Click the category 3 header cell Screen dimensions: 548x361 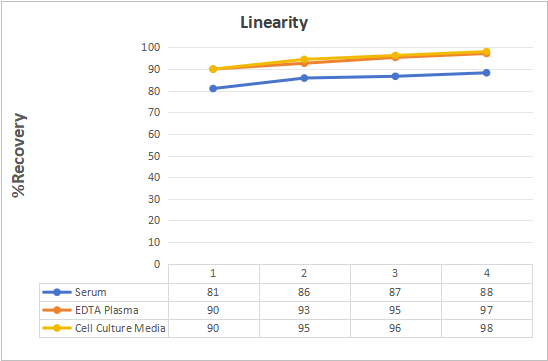[396, 274]
